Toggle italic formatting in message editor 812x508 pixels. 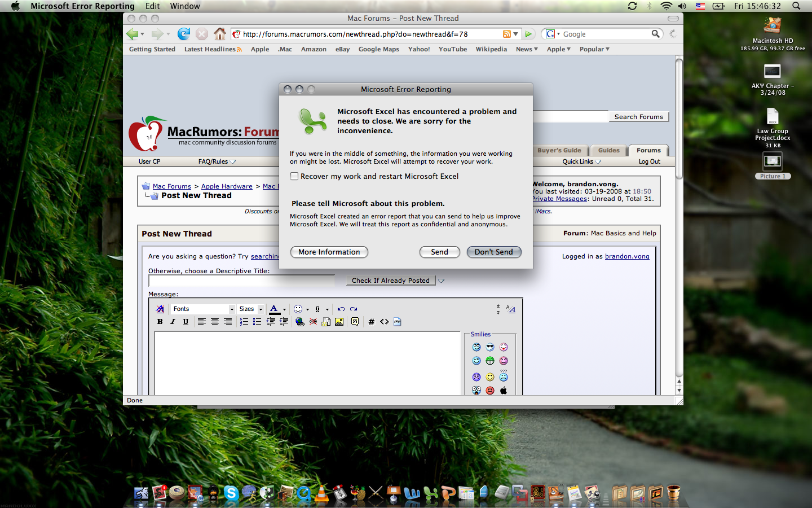coord(173,322)
